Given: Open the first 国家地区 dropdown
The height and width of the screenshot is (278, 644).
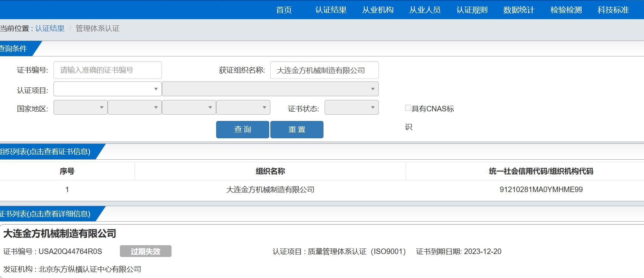Looking at the screenshot, I should tap(80, 107).
